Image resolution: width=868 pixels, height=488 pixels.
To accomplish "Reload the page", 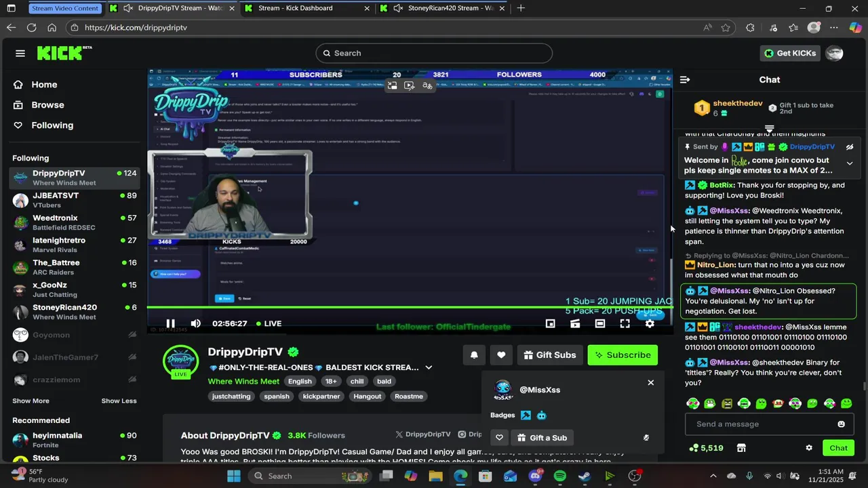I will tap(31, 28).
